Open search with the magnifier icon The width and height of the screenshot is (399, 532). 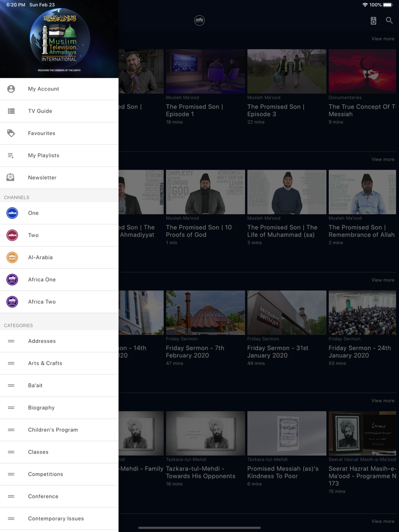point(389,21)
